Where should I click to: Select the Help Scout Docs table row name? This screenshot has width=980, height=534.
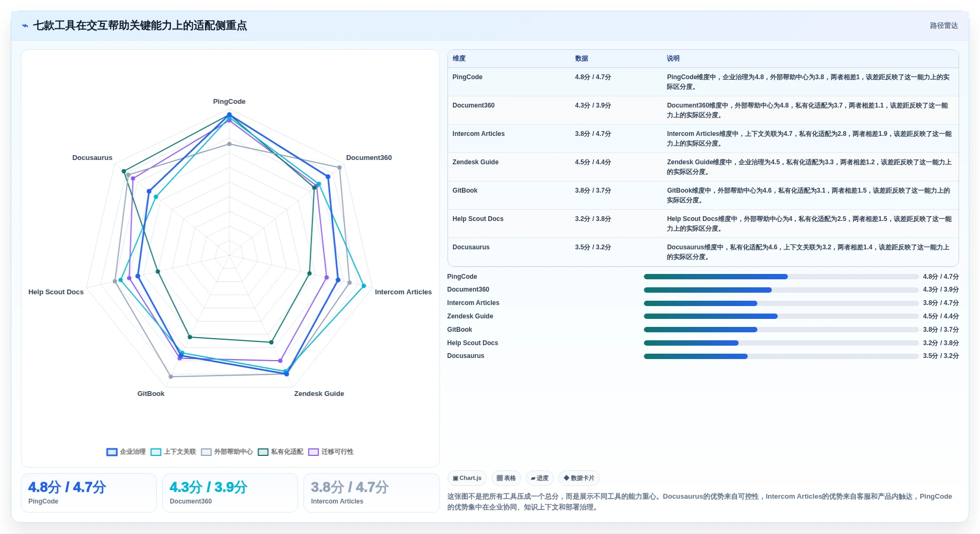tap(478, 219)
